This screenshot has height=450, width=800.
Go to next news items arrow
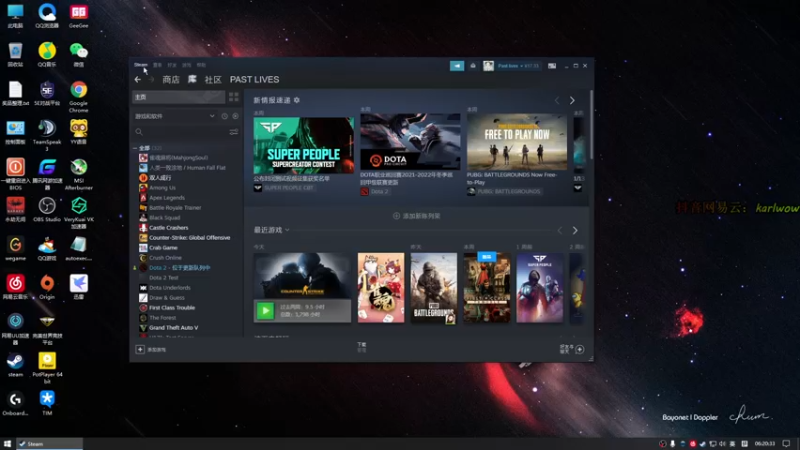[572, 101]
